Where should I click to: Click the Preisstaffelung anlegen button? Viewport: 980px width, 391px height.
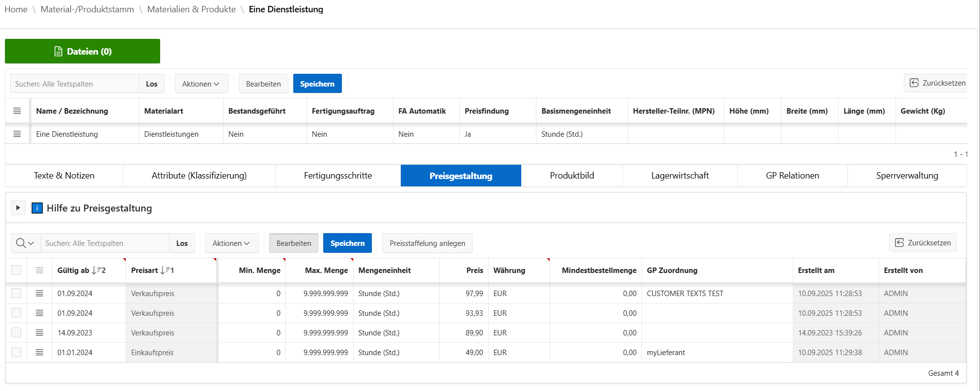pos(427,243)
